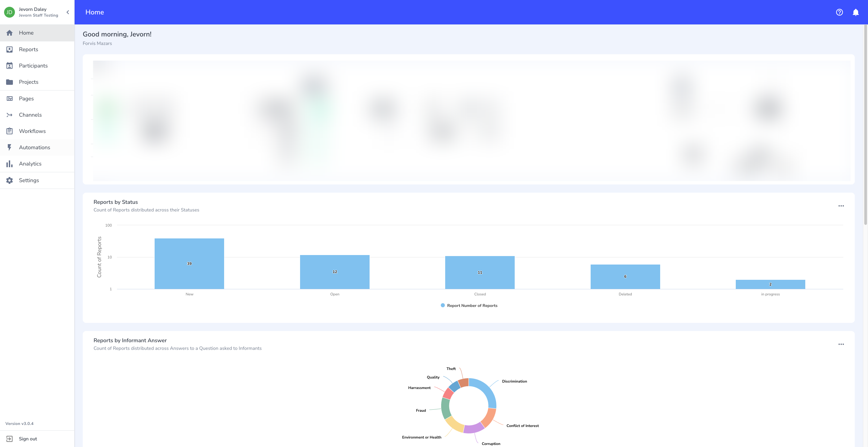This screenshot has width=868, height=447.
Task: Click the Analytics bar chart icon
Action: 9,164
